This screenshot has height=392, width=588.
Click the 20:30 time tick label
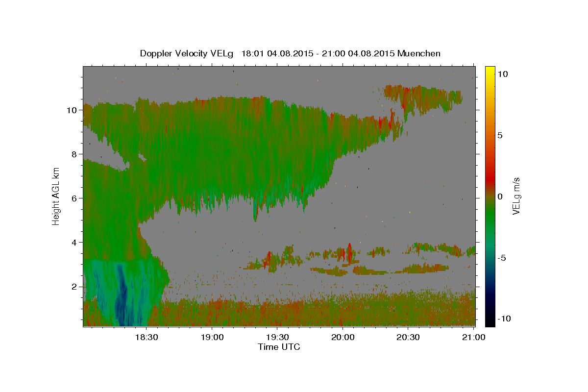[408, 338]
